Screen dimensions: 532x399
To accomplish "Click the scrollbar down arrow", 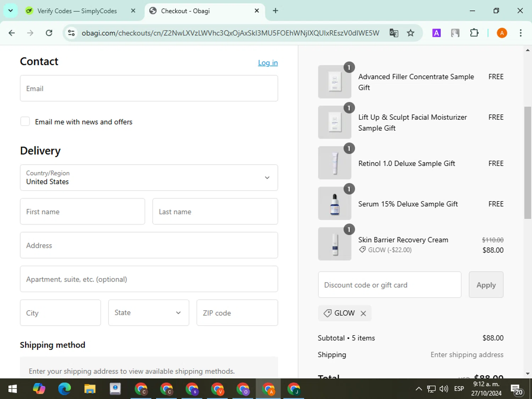I will (528, 373).
